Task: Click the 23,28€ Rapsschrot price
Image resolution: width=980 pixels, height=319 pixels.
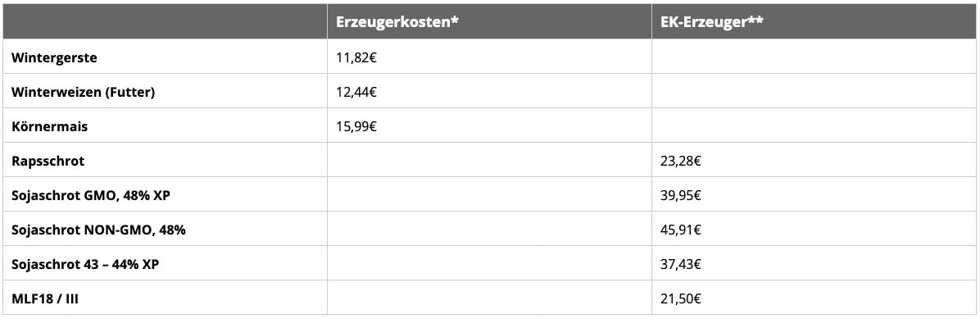Action: tap(681, 161)
